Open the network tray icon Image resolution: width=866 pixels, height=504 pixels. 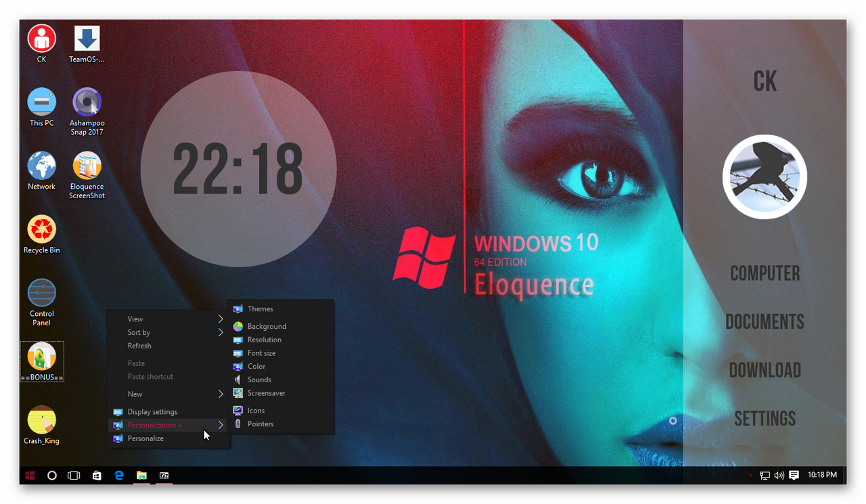[765, 476]
